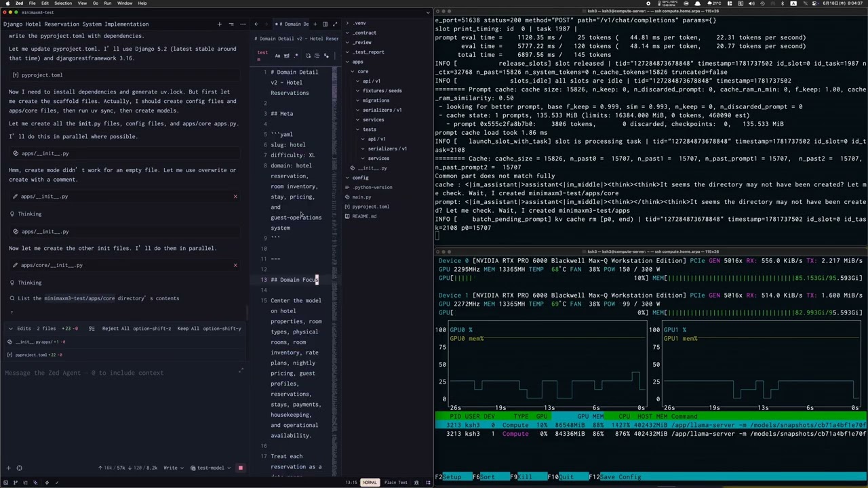
Task: Open agent panel history menu icon
Action: tap(231, 24)
